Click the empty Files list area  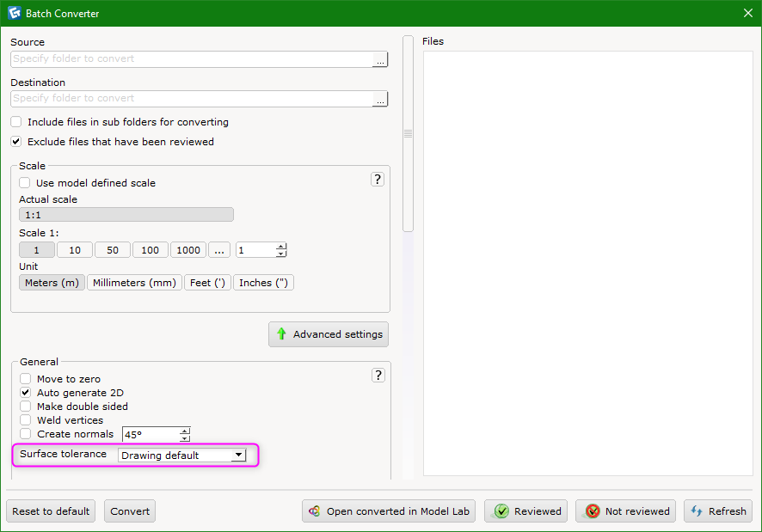[588, 263]
